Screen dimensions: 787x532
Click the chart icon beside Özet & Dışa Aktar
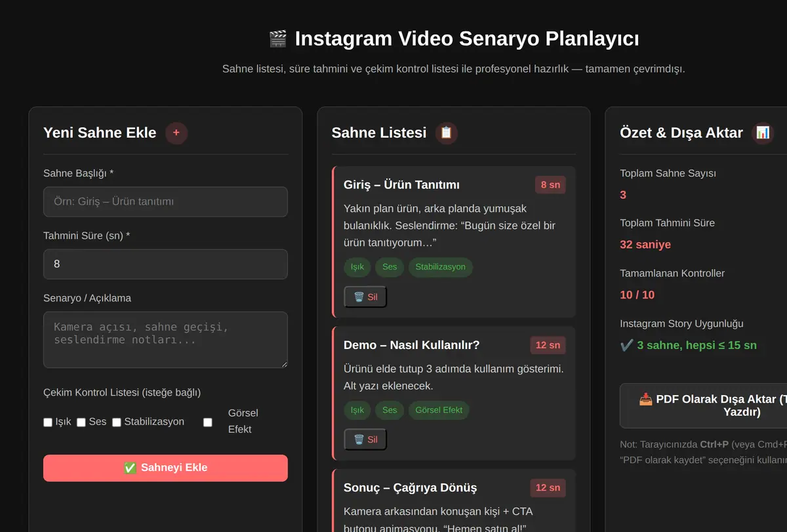(763, 133)
